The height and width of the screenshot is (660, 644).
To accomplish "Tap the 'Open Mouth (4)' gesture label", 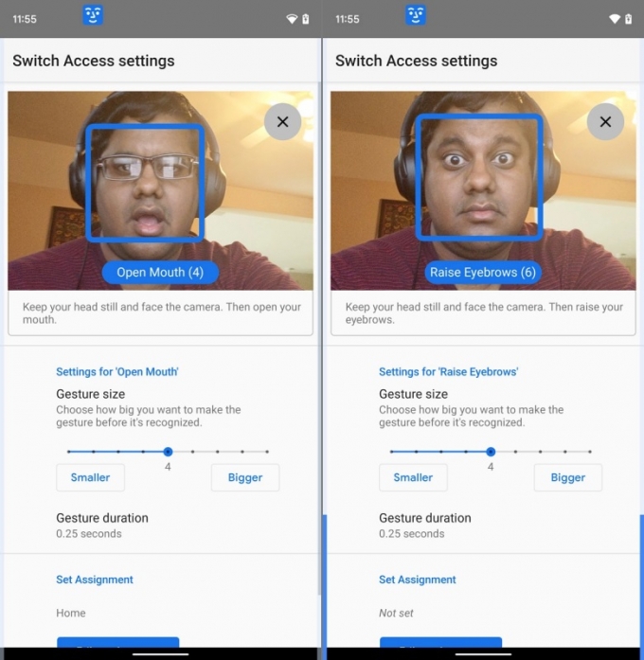I will tap(160, 273).
